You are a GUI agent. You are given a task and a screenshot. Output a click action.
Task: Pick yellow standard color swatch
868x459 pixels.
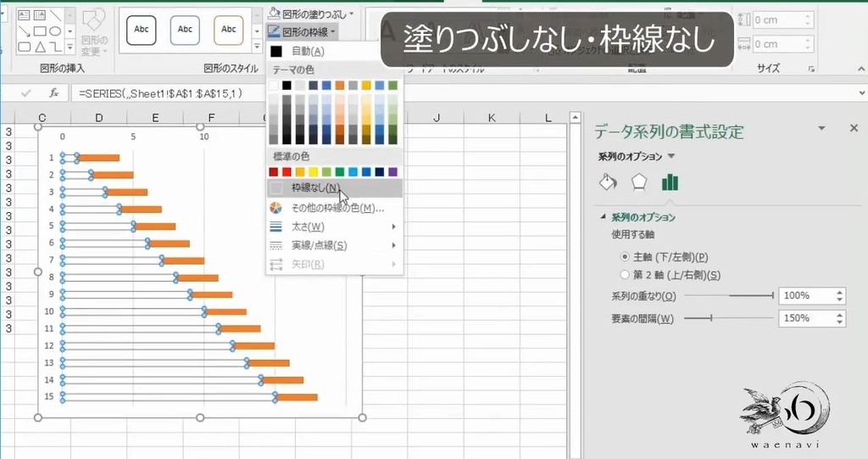(314, 172)
